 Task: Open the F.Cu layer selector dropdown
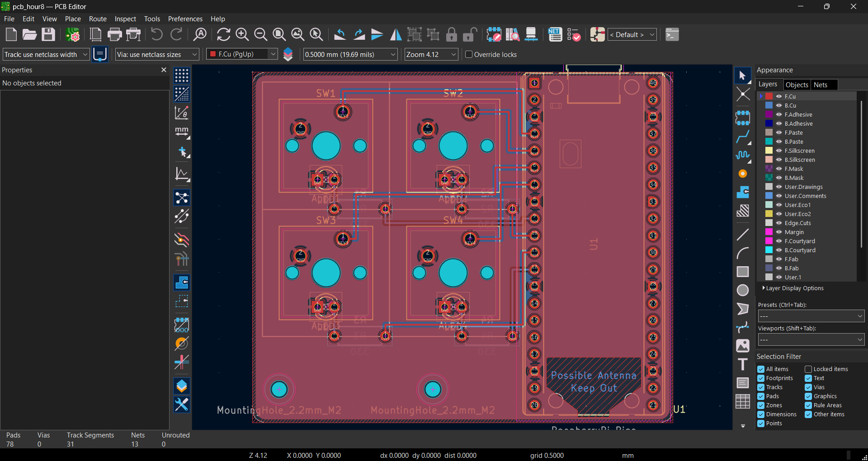point(242,54)
